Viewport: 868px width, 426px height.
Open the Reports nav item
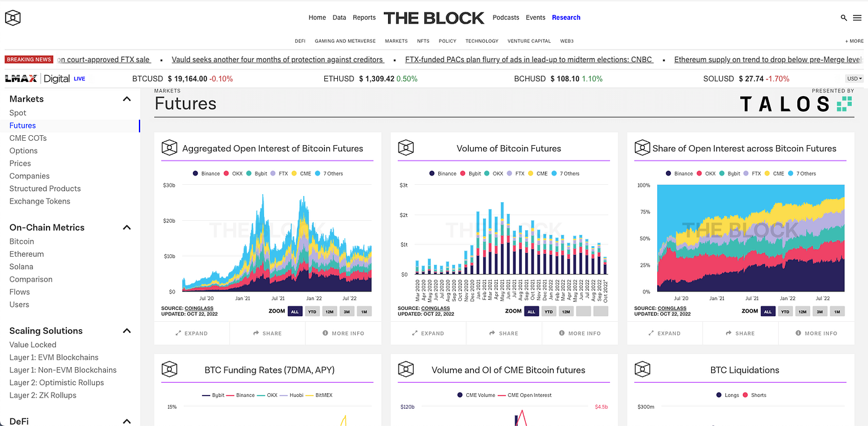pyautogui.click(x=365, y=17)
